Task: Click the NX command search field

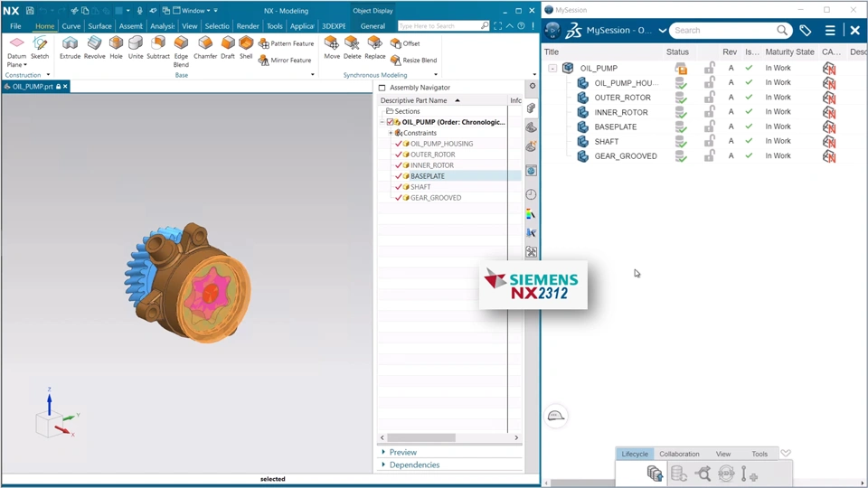Action: 443,26
